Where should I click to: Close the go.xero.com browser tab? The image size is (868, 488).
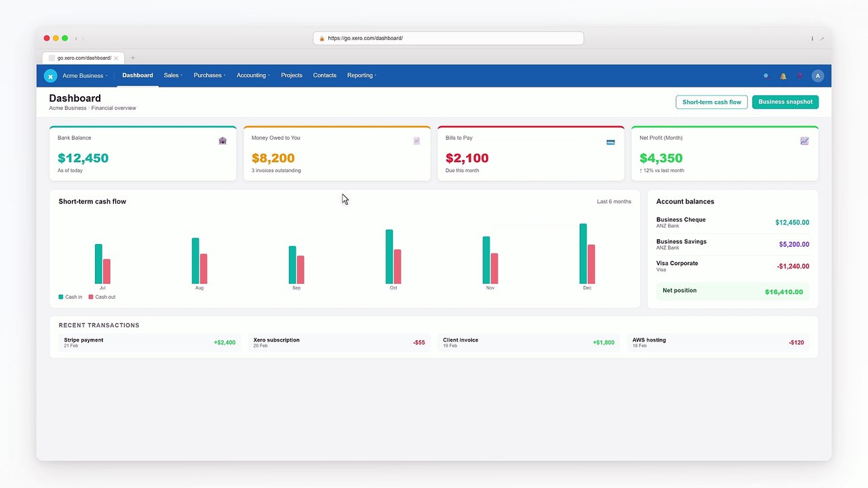[116, 58]
